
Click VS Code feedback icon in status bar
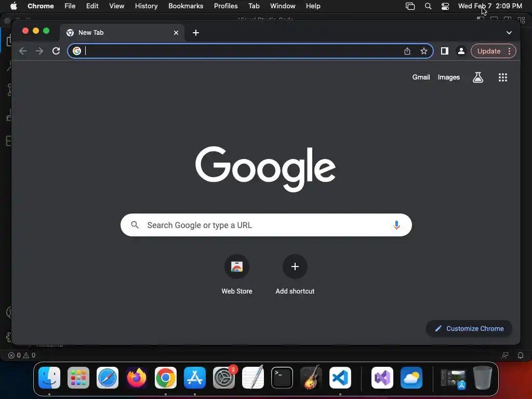(x=505, y=355)
